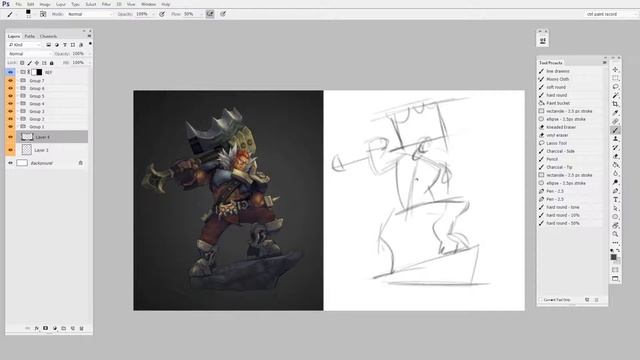Select the Pen tool in the toolbar

[x=616, y=191]
